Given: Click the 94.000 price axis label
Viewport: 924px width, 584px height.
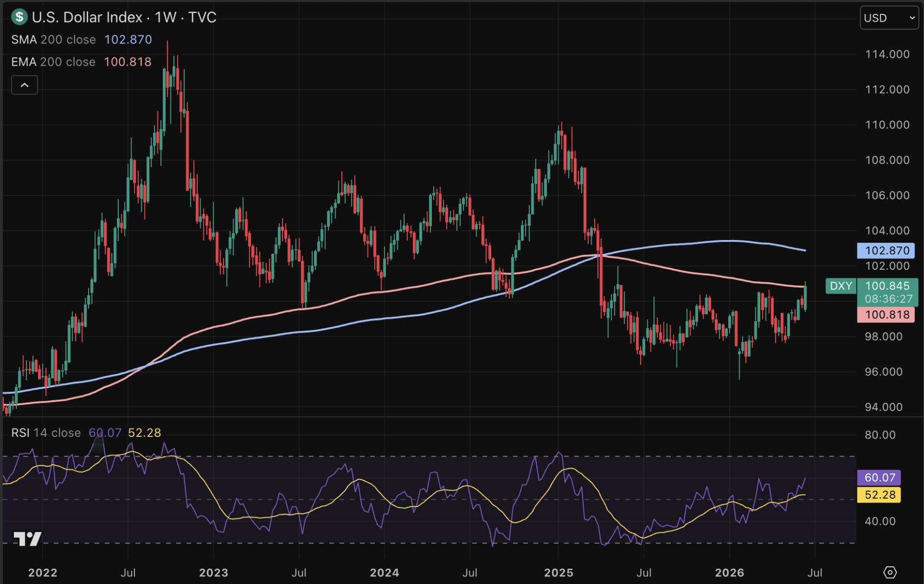Looking at the screenshot, I should [x=883, y=407].
